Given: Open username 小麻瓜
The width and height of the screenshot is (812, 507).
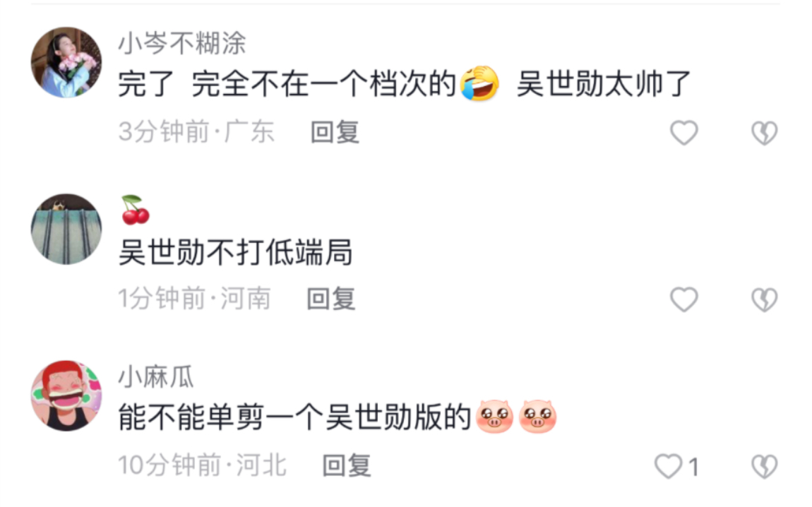Looking at the screenshot, I should coord(156,376).
